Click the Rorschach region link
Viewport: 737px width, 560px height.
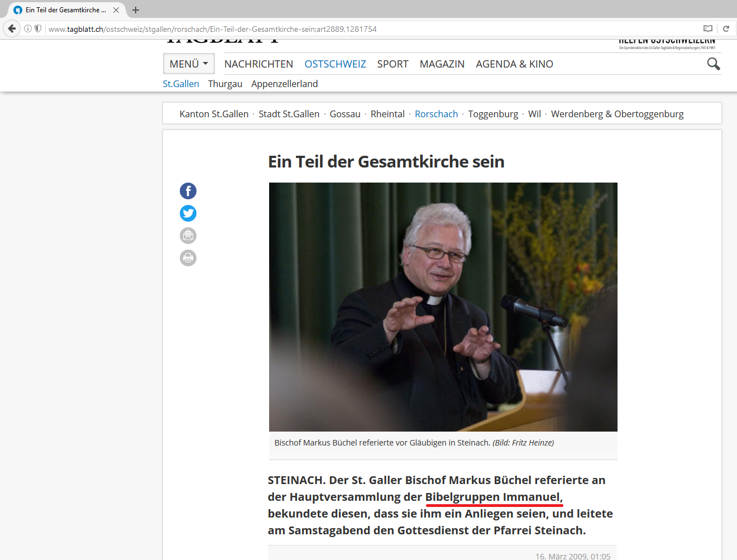[x=436, y=114]
